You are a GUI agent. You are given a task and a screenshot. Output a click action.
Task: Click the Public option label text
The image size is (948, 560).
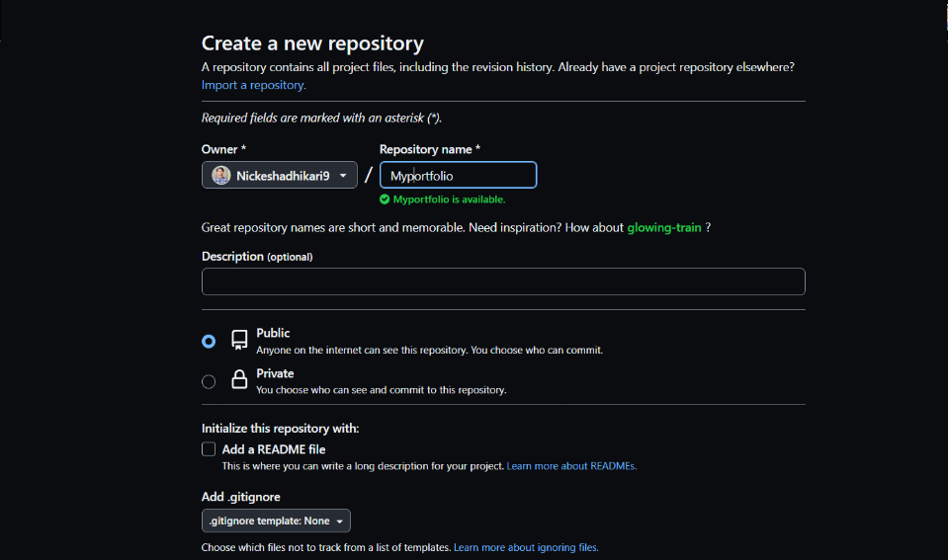click(273, 333)
